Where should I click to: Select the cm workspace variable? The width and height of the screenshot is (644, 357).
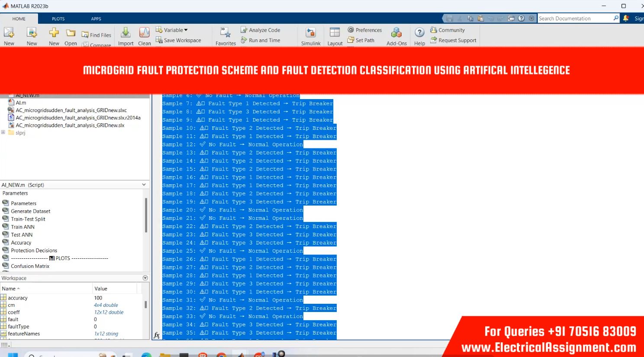point(11,305)
